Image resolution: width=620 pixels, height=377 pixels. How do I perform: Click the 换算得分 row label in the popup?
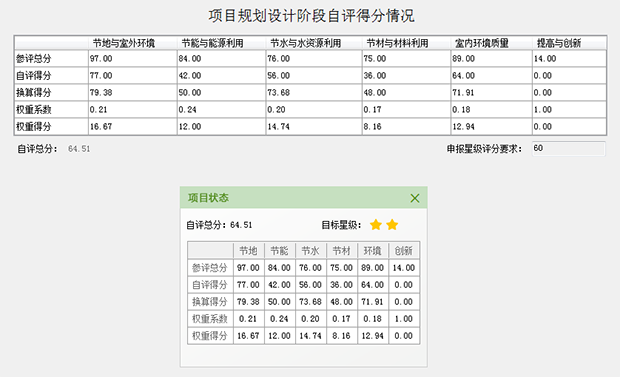tap(210, 302)
